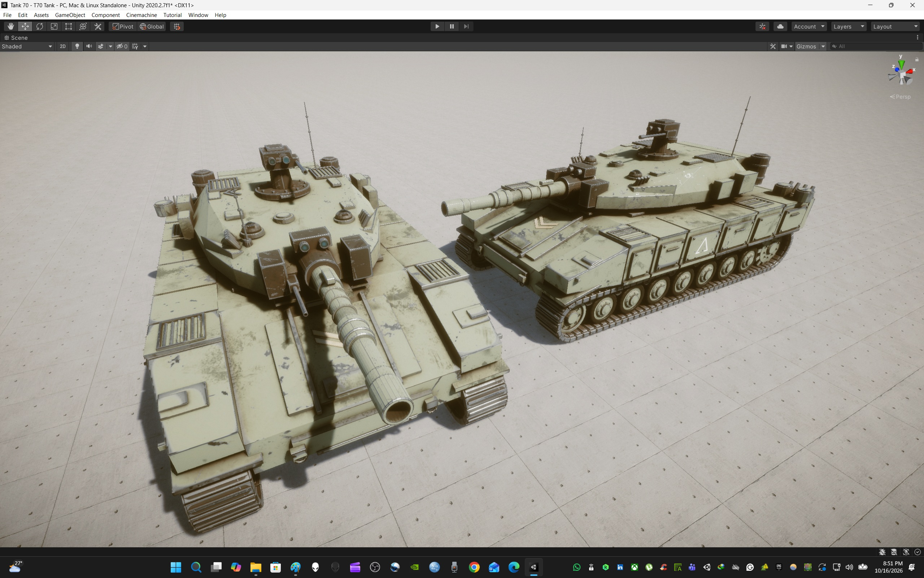
Task: Select the Rotate tool
Action: (40, 26)
